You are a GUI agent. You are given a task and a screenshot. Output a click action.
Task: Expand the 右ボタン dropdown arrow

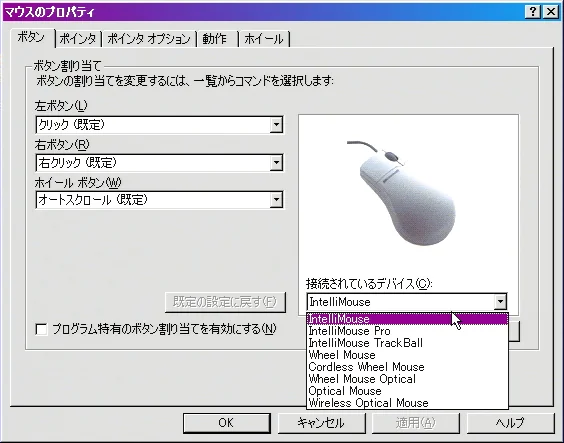[276, 163]
